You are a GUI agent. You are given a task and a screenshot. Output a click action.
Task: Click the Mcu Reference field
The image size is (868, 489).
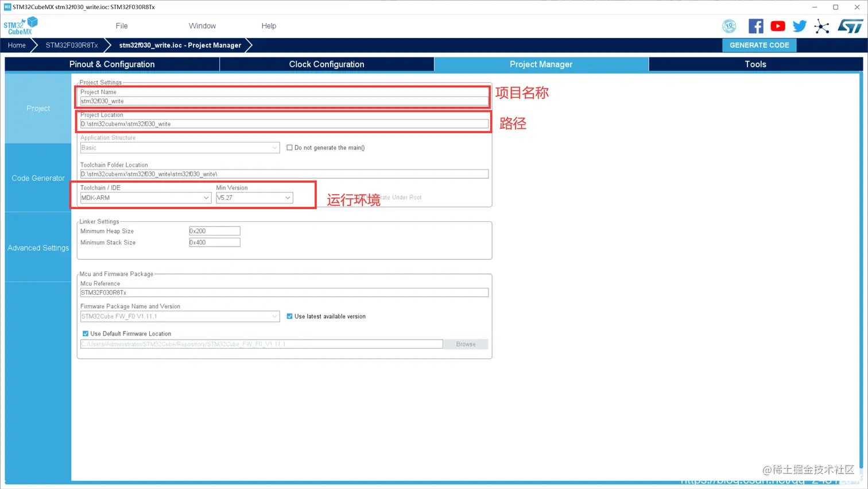click(284, 292)
